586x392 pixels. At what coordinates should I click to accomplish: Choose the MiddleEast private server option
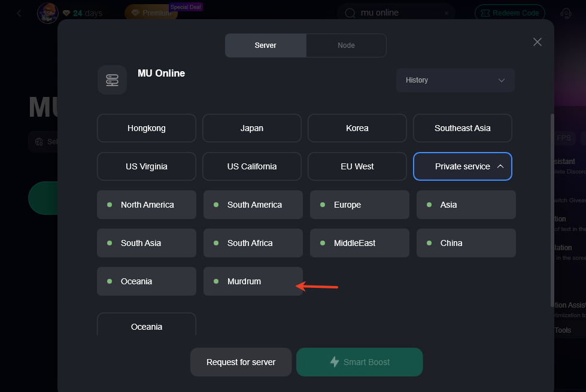pyautogui.click(x=359, y=243)
